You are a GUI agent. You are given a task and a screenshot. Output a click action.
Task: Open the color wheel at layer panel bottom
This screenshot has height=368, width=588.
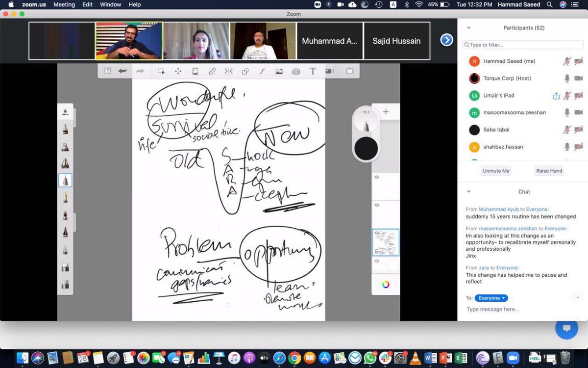pos(386,285)
